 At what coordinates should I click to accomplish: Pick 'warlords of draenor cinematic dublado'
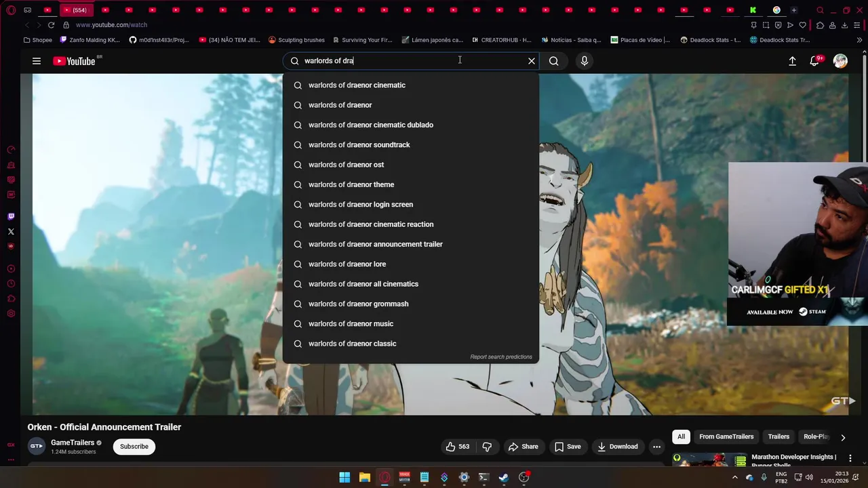[410, 125]
